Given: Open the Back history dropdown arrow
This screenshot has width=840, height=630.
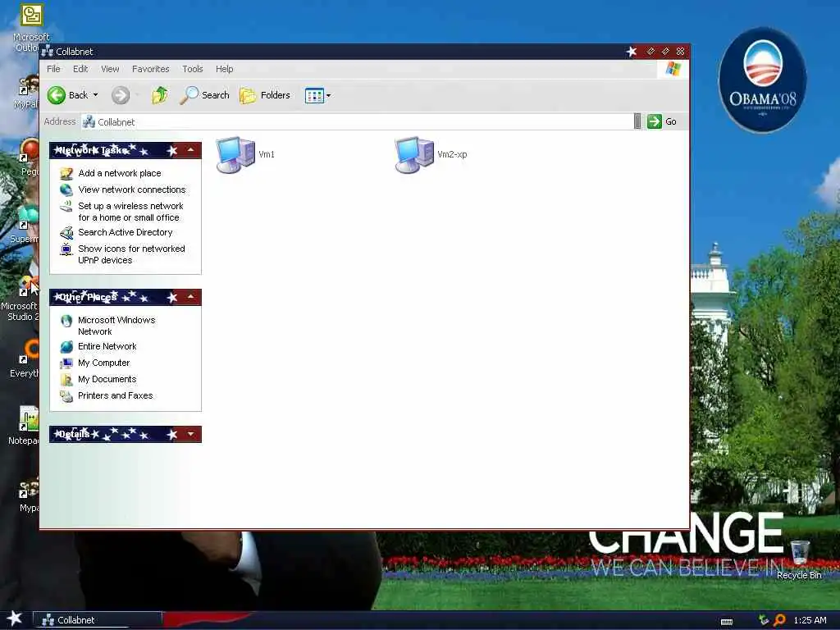Looking at the screenshot, I should 95,95.
